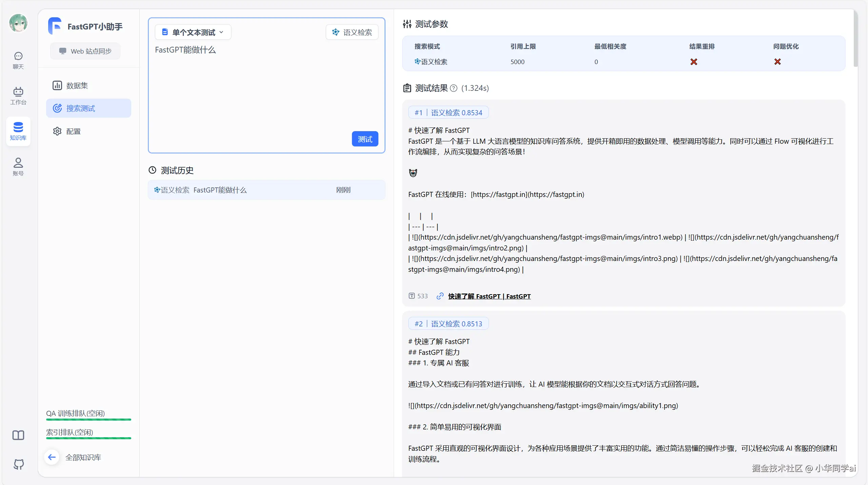The image size is (868, 485).
Task: Click the help question mark beside 测试结果
Action: tap(454, 88)
